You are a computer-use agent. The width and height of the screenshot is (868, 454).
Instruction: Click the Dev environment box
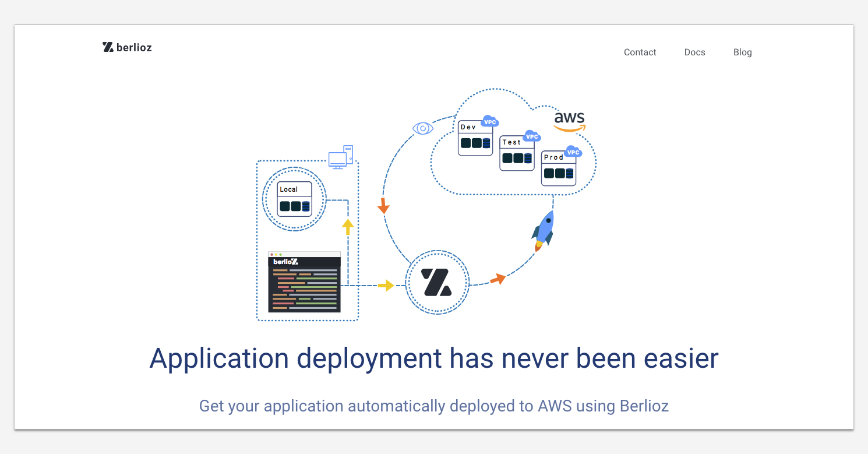point(475,138)
